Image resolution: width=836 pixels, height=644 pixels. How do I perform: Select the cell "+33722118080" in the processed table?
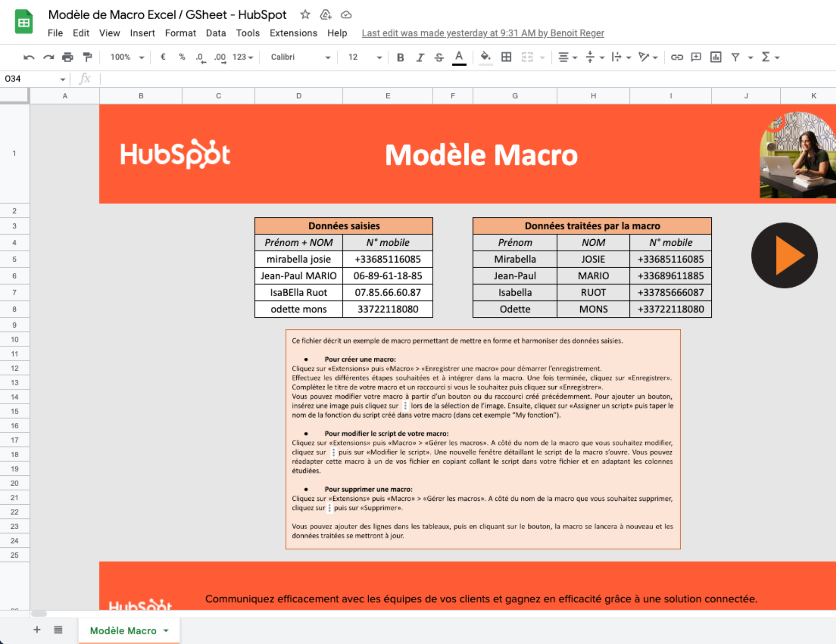pos(670,309)
